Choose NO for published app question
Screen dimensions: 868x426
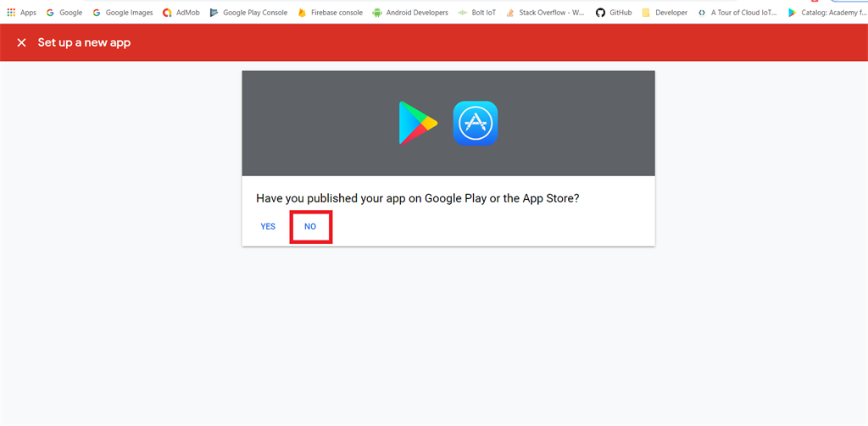tap(310, 227)
